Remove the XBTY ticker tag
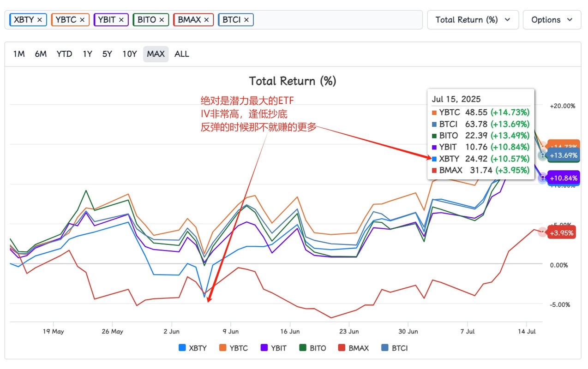This screenshot has width=588, height=369. point(40,20)
